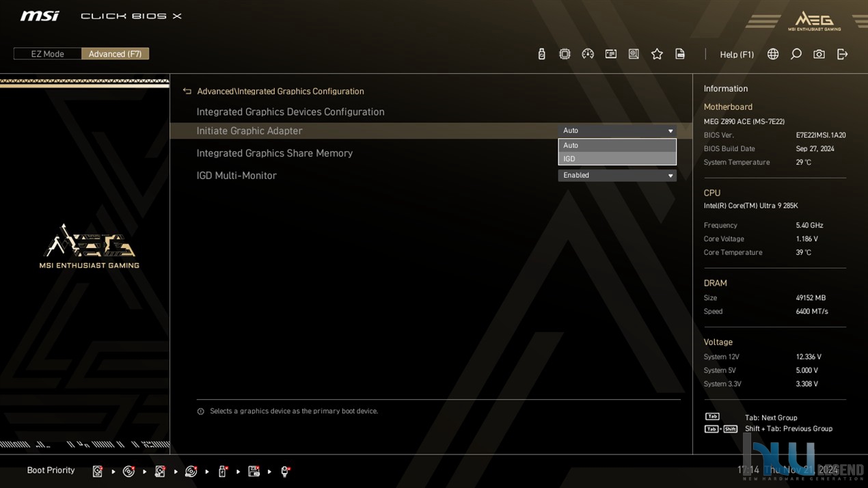
Task: Open search with the magnifier icon
Action: [796, 54]
